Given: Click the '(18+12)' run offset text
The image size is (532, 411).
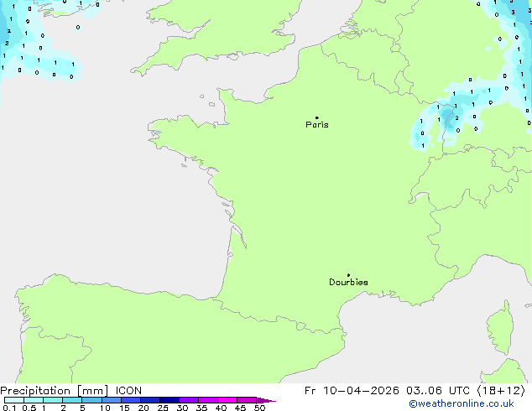Looking at the screenshot, I should (x=501, y=391).
